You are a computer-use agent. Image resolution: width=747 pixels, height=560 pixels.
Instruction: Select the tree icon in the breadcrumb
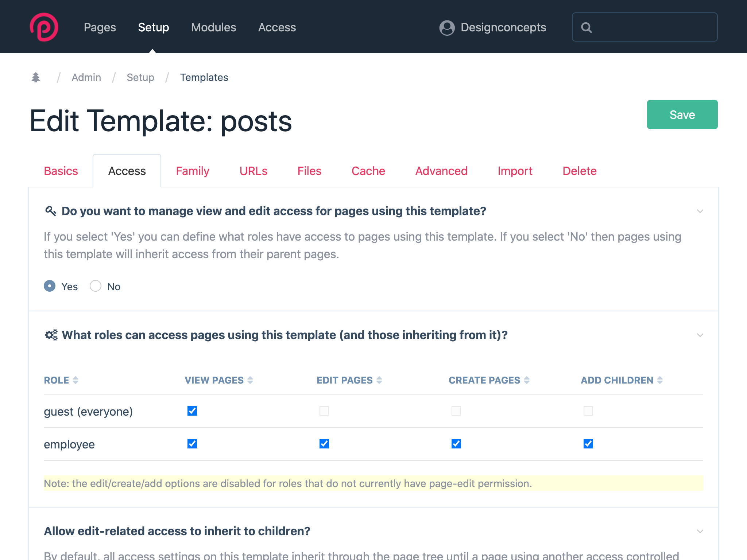36,77
